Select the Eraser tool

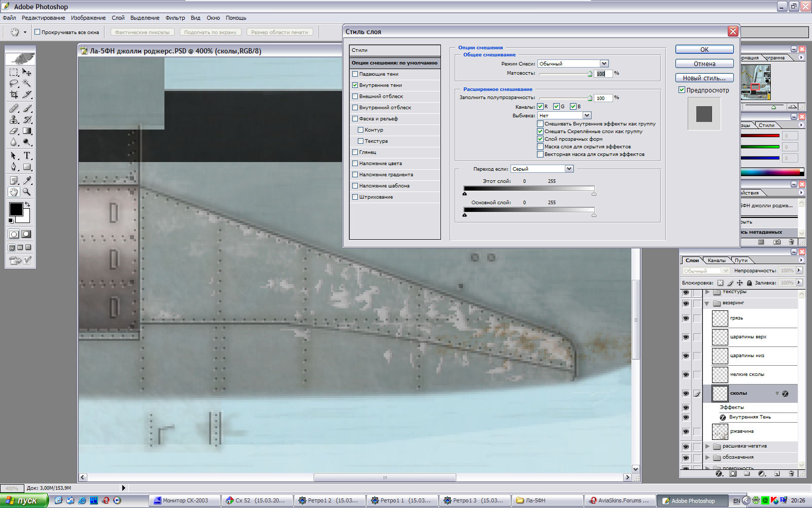click(14, 131)
